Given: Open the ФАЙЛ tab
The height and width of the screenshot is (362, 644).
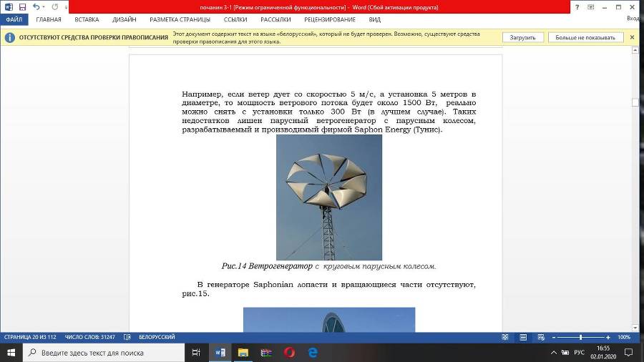Looking at the screenshot, I should [x=14, y=19].
